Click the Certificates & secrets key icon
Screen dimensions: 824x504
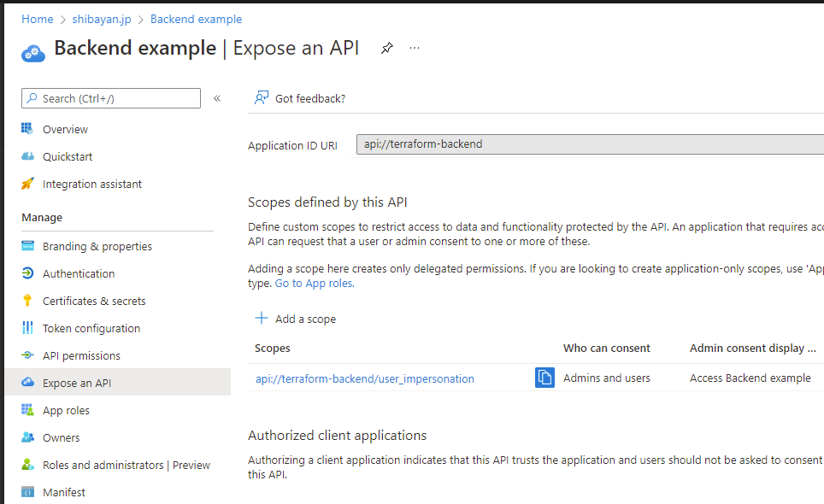[x=27, y=301]
